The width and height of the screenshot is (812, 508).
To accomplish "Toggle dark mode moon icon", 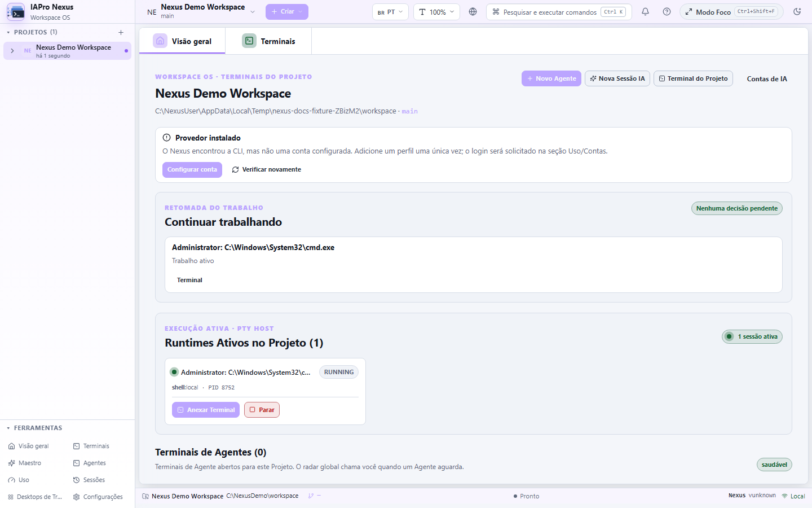I will click(x=797, y=12).
